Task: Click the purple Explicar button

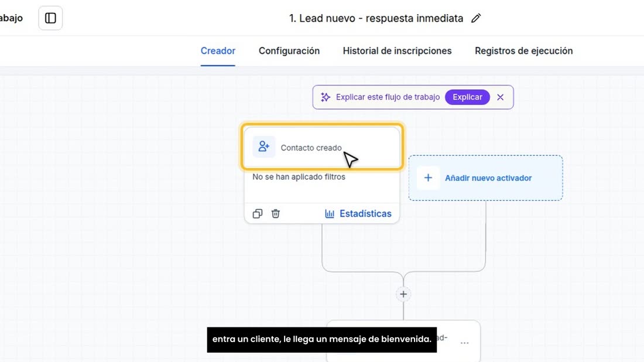Action: (467, 97)
